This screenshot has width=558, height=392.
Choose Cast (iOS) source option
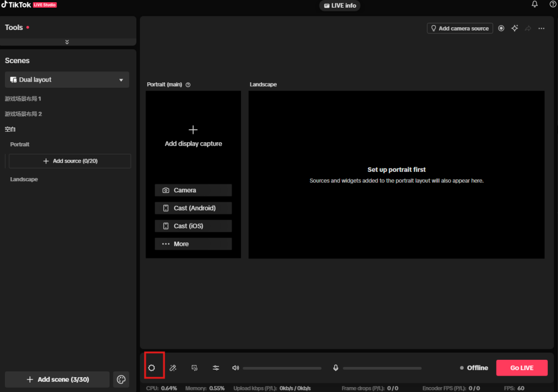coord(193,226)
